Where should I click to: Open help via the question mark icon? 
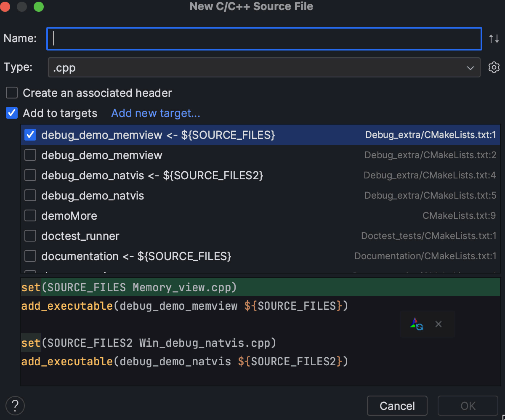pyautogui.click(x=15, y=405)
